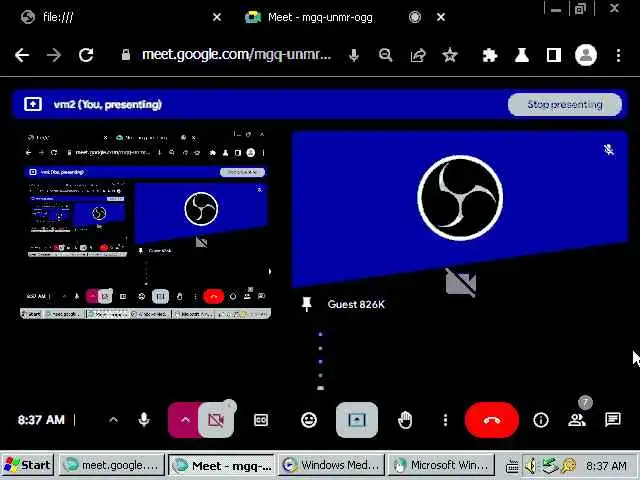
Task: Click the taskbar clock 8:37 AM
Action: coord(606,466)
